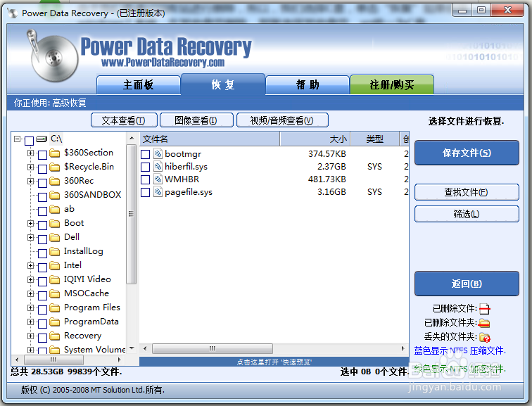This screenshot has height=406, width=532.
Task: Check the pagefile.sys file checkbox
Action: (x=145, y=192)
